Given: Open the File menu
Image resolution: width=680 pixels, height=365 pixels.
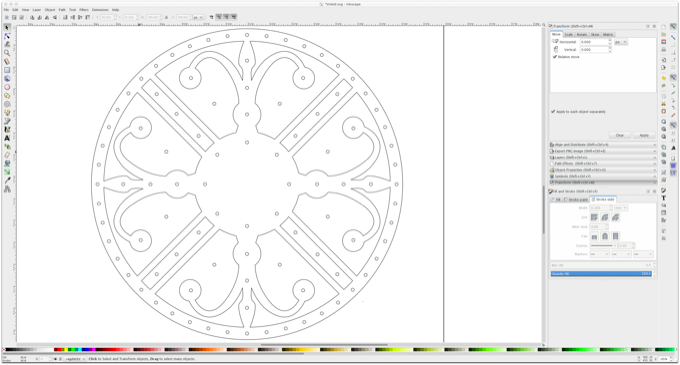Looking at the screenshot, I should click(6, 10).
